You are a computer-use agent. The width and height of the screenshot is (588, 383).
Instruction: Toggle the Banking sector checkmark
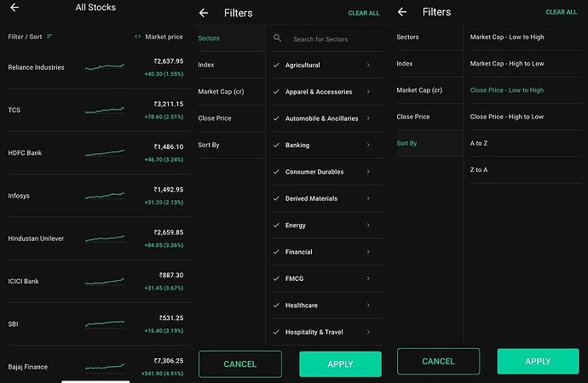pyautogui.click(x=276, y=146)
